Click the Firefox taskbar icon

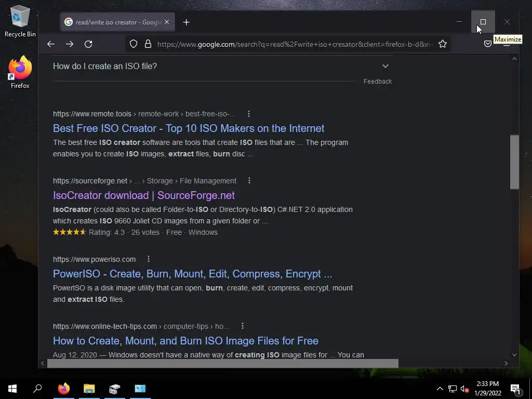[64, 389]
